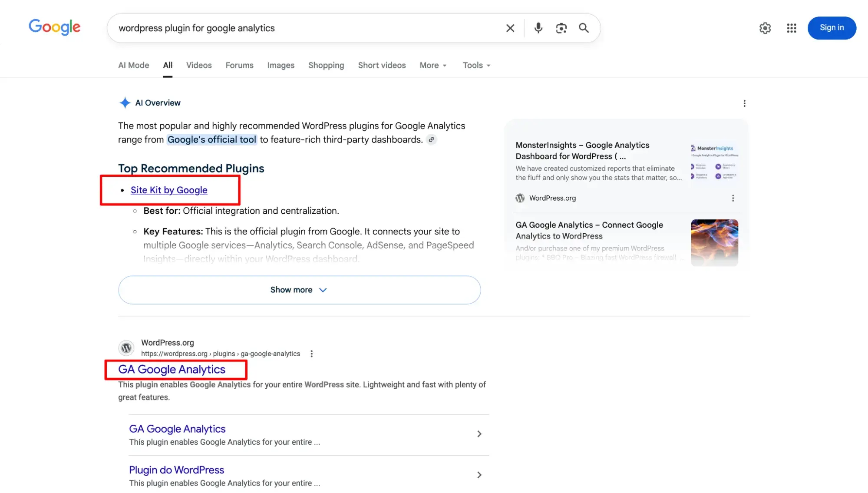Expand the Tools dropdown
Viewport: 868px width, 493px height.
[x=476, y=65]
